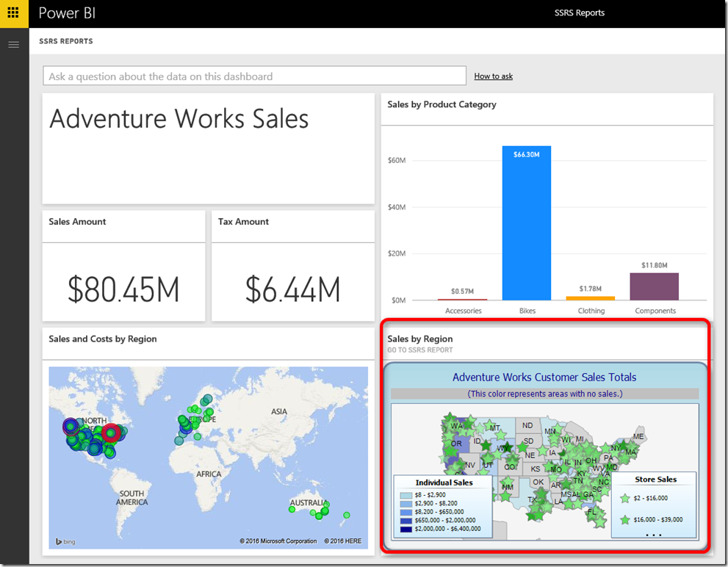Click the SOUTH AMERICA map label
728x567 pixels.
point(131,498)
